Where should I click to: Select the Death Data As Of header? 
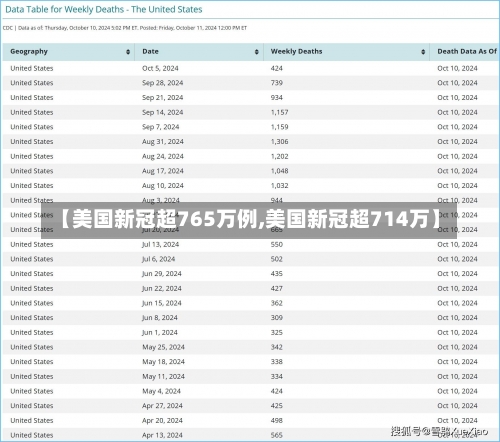click(467, 51)
